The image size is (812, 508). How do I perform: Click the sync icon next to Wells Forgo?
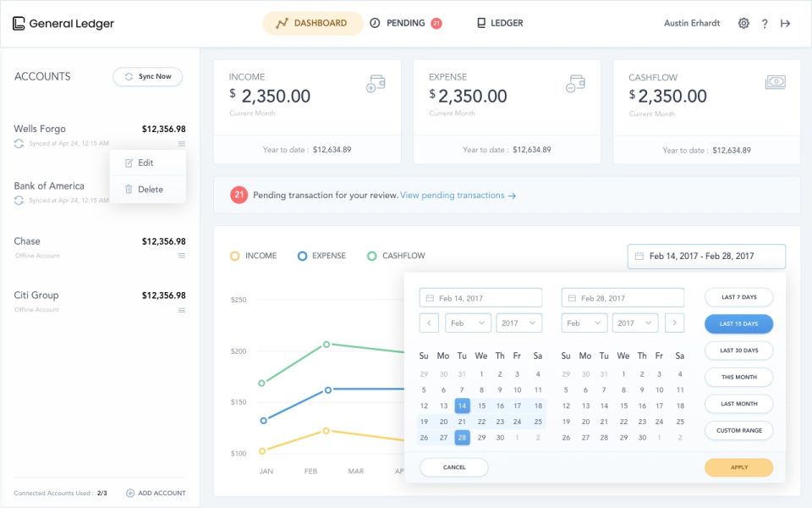[19, 144]
